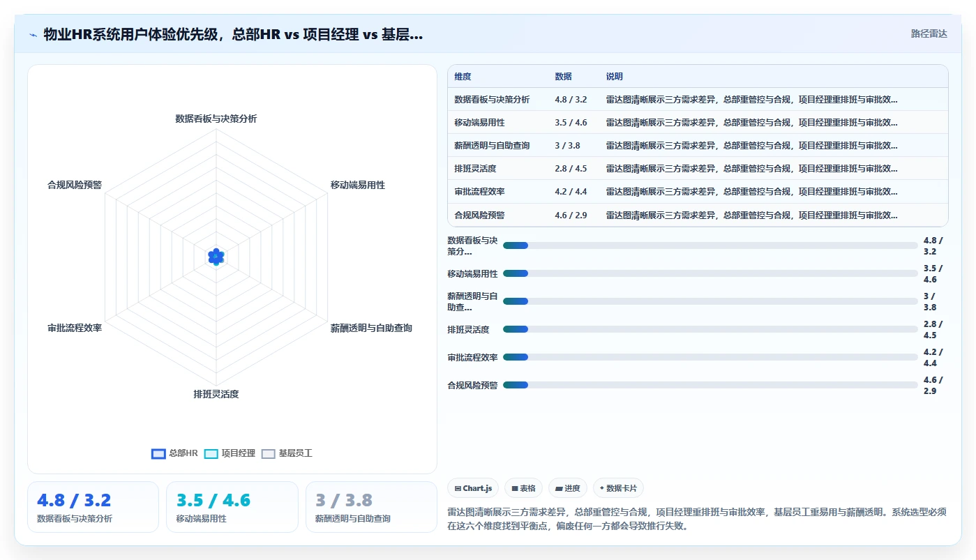Image resolution: width=976 pixels, height=560 pixels.
Task: Select table row 薪酬透明与自助查询
Action: [x=698, y=146]
